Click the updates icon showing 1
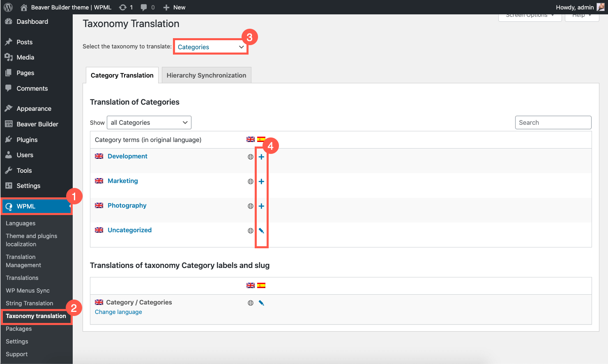The image size is (608, 364). click(126, 7)
